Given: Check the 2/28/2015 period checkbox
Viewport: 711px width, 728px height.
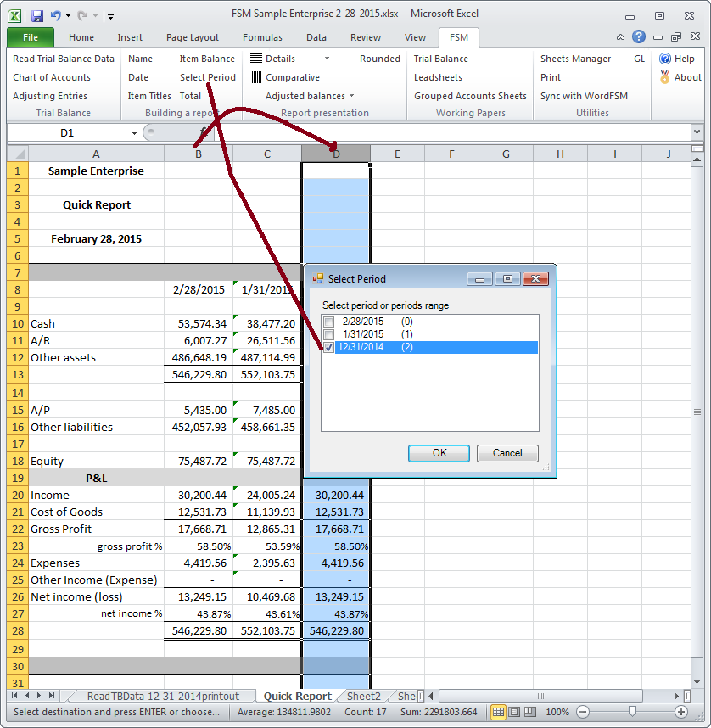Looking at the screenshot, I should [328, 322].
